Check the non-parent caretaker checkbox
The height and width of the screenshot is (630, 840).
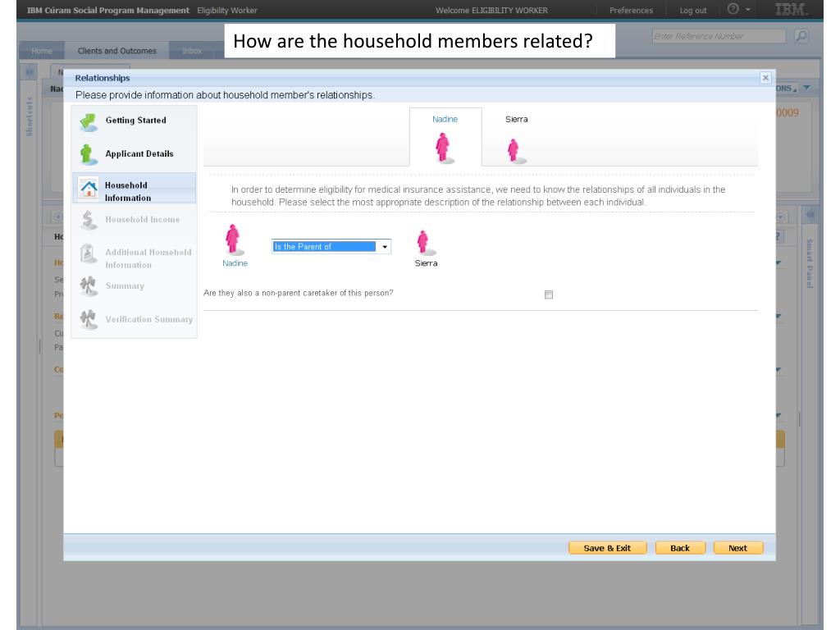(549, 294)
